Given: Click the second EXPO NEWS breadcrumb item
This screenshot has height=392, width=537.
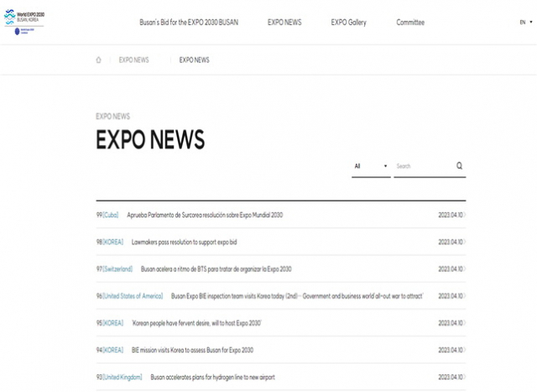Looking at the screenshot, I should [194, 60].
